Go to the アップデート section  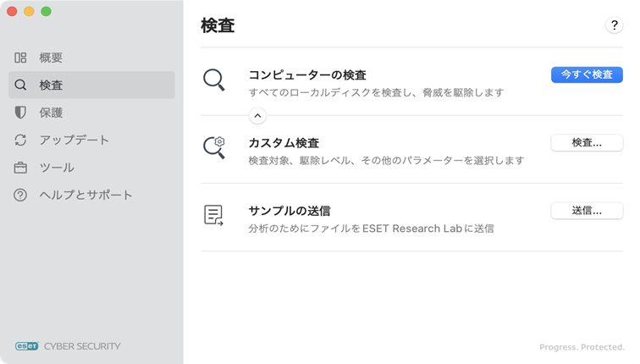tap(74, 140)
